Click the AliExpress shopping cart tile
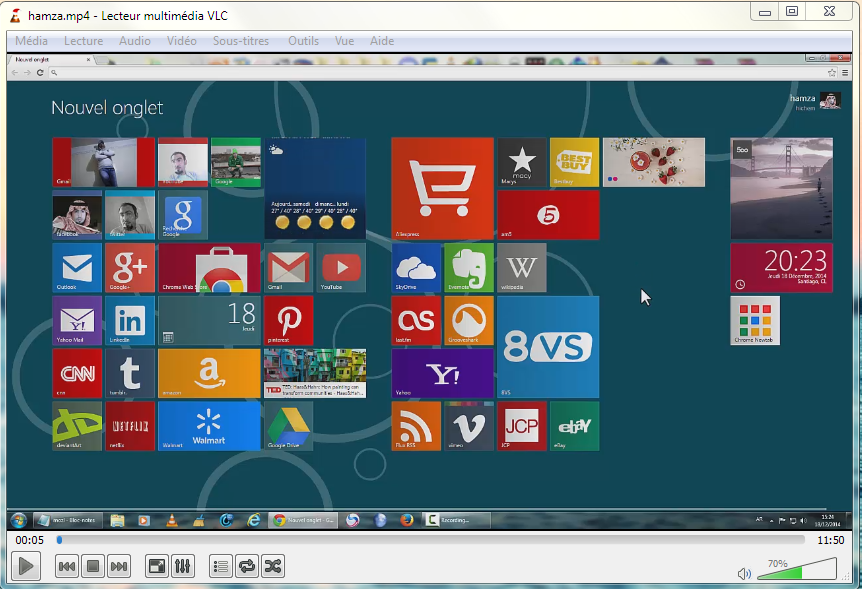The height and width of the screenshot is (589, 862). pyautogui.click(x=443, y=189)
